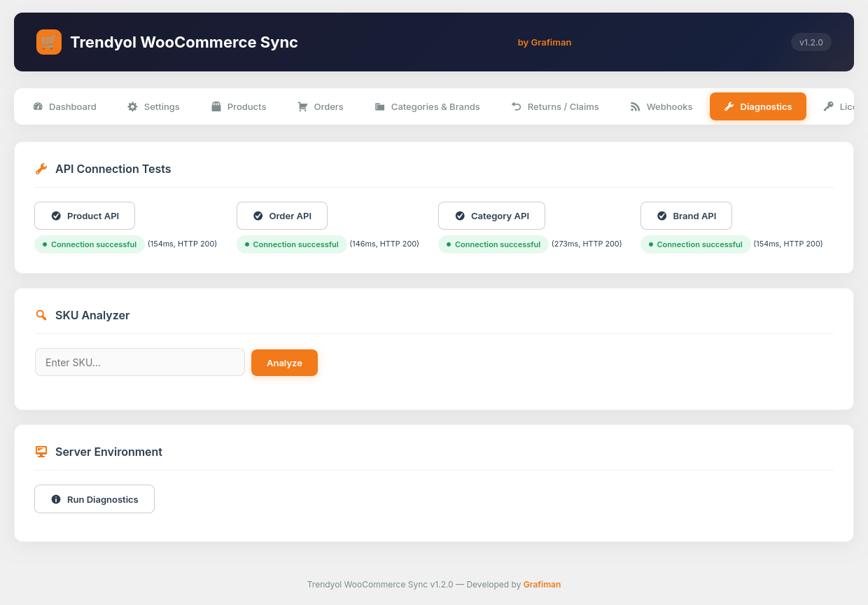The width and height of the screenshot is (868, 605).
Task: Click the License key icon
Action: tap(829, 106)
